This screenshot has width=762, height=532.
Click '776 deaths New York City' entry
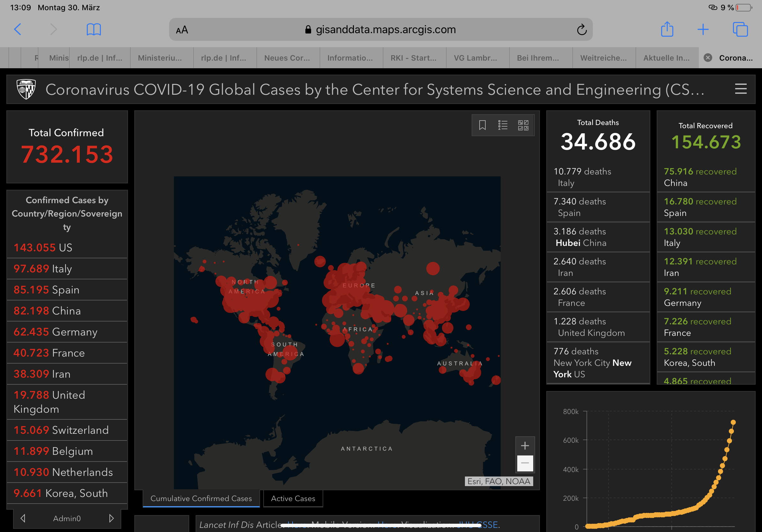[x=598, y=363]
